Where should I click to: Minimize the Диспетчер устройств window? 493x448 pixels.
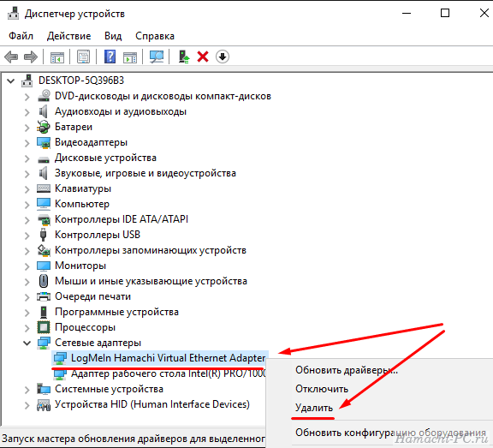click(x=407, y=13)
